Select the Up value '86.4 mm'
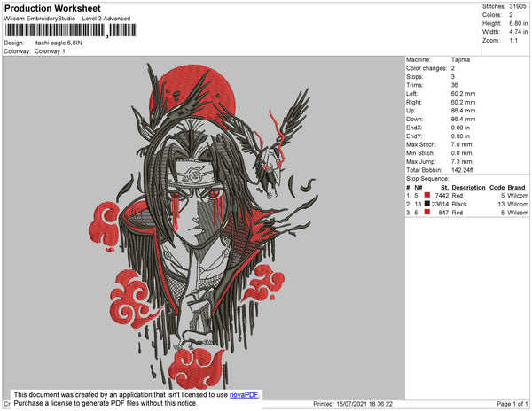Screen dimensions: 532x411 click(463, 111)
